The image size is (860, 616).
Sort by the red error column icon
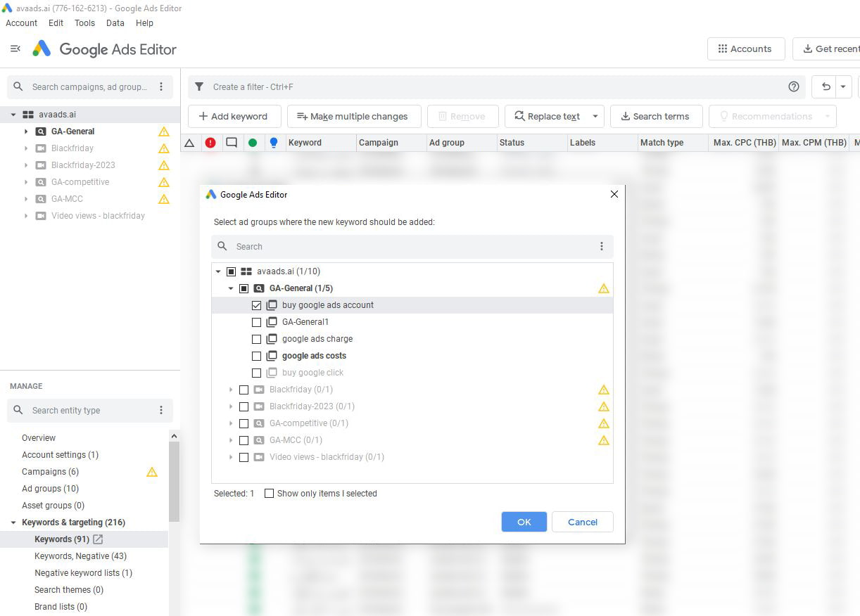coord(210,143)
